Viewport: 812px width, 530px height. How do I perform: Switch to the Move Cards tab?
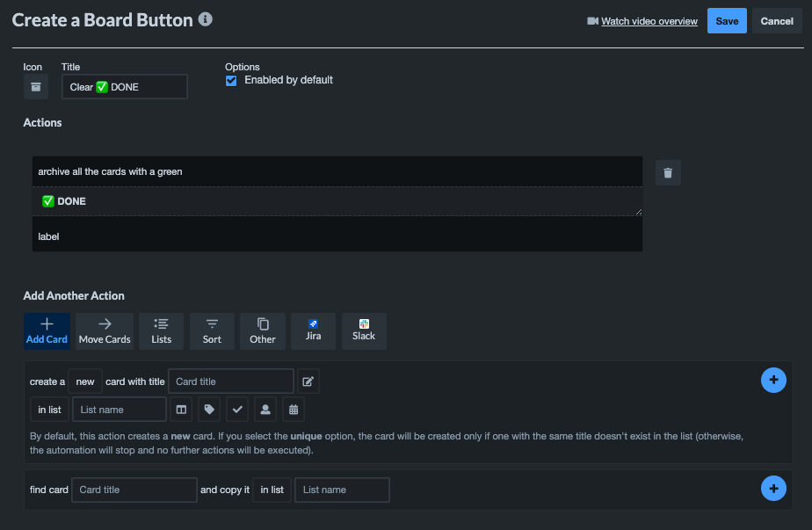pyautogui.click(x=105, y=331)
